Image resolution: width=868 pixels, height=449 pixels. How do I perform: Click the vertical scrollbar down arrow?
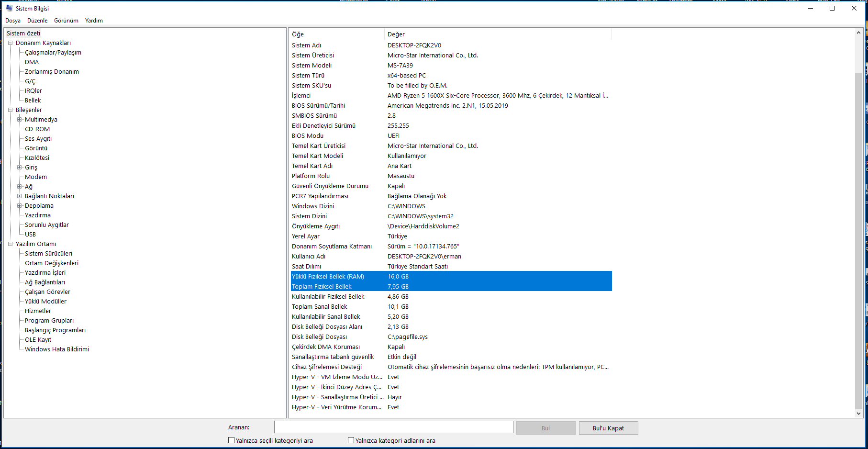[858, 413]
